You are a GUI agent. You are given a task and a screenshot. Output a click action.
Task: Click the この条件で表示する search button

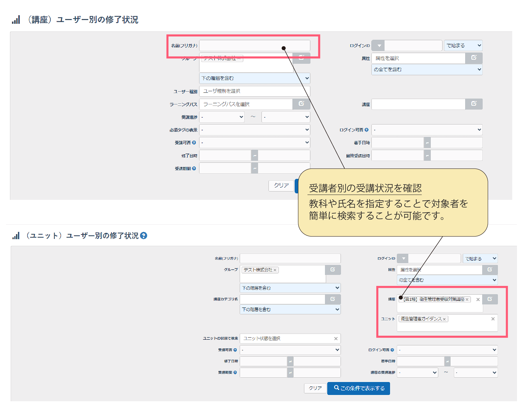click(359, 388)
